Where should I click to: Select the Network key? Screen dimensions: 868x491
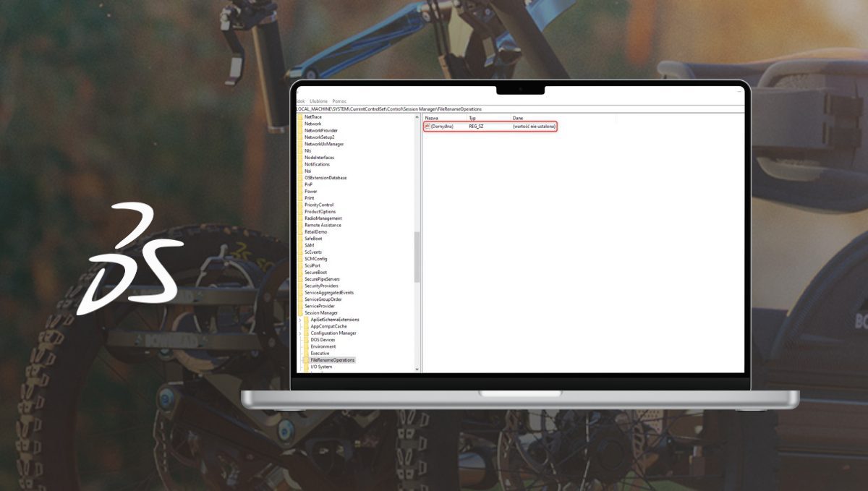click(313, 124)
